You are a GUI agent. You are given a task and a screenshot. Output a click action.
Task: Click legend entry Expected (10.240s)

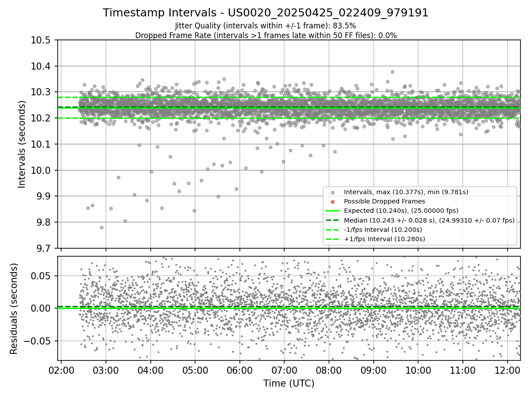click(x=401, y=211)
